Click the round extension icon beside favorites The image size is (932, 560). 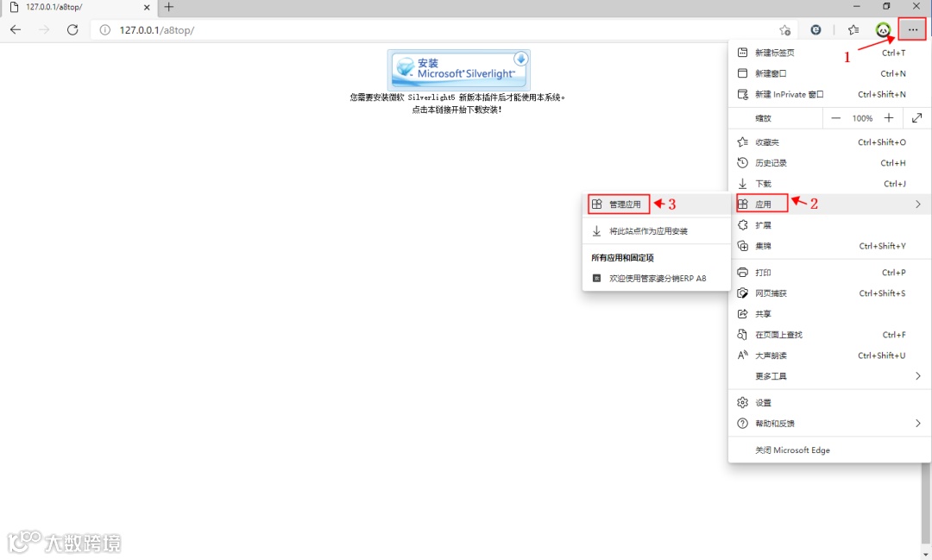[816, 29]
